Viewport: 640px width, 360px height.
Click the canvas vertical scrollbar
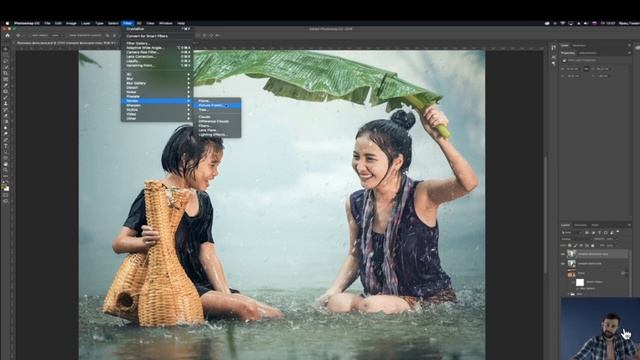pos(545,216)
